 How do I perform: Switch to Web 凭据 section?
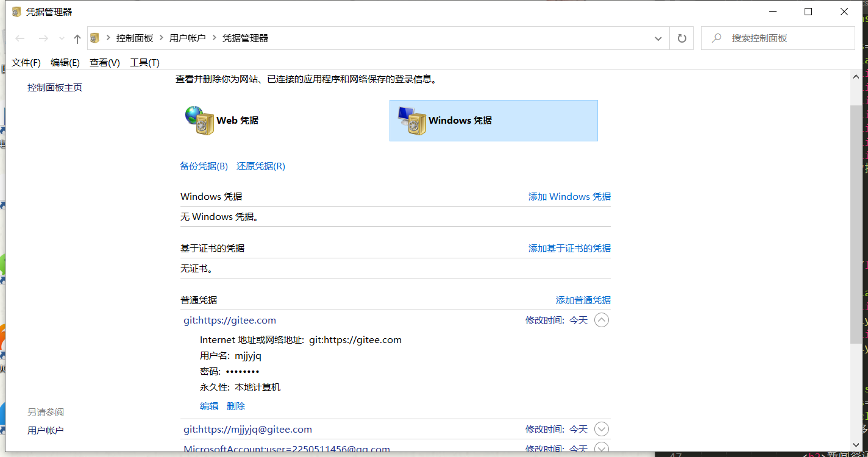click(222, 121)
